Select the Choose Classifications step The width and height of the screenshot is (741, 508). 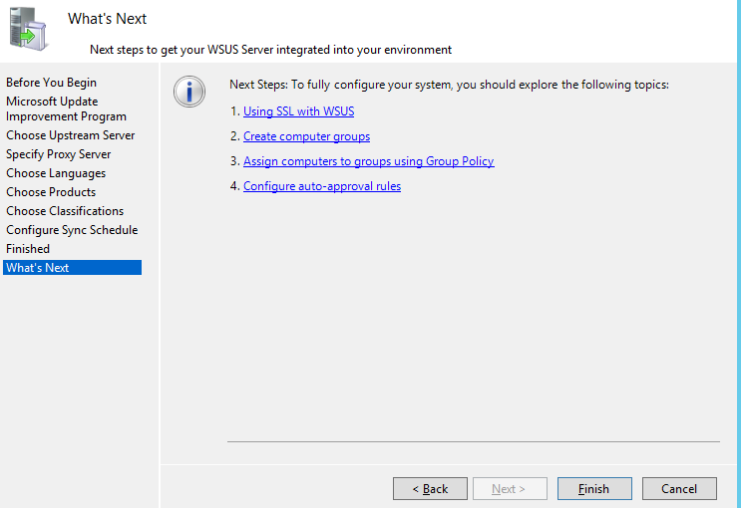pyautogui.click(x=65, y=211)
